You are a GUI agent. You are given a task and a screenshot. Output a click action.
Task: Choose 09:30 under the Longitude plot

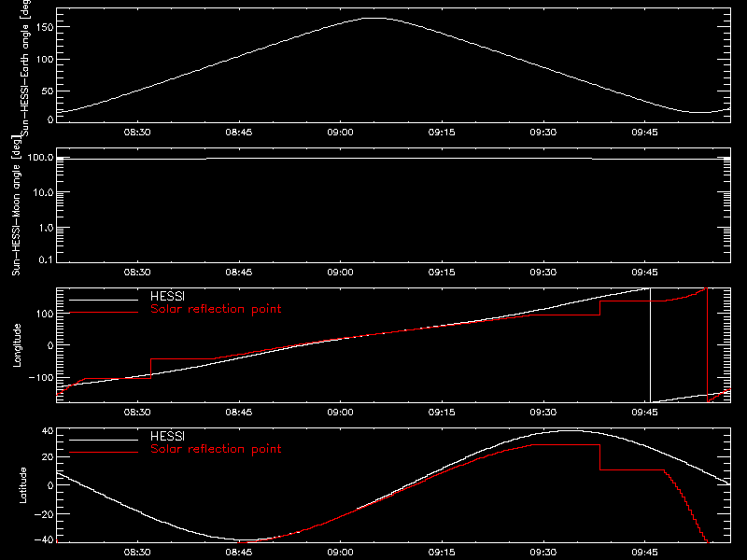click(x=543, y=412)
